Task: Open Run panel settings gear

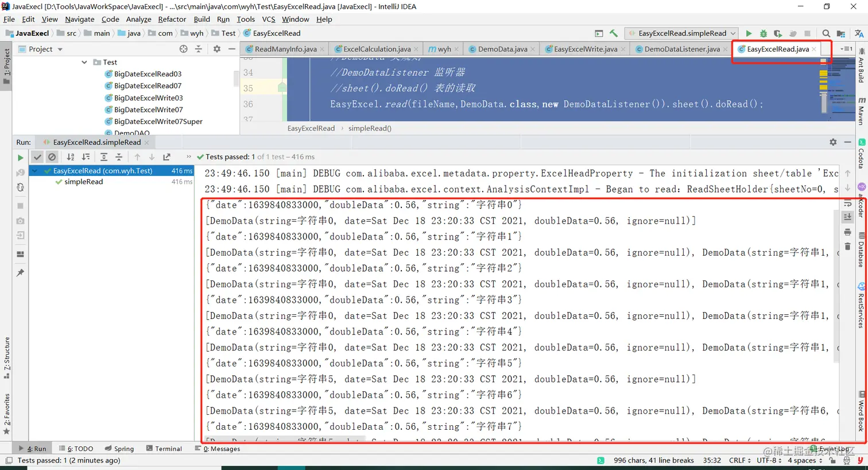Action: tap(833, 142)
